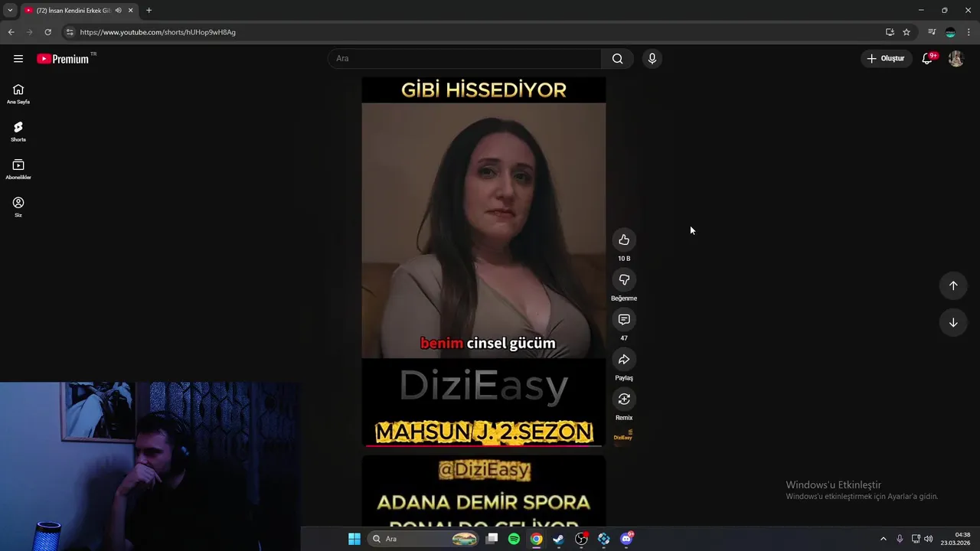Open Abonelikler in the sidebar
Viewport: 980px width, 551px height.
click(18, 168)
